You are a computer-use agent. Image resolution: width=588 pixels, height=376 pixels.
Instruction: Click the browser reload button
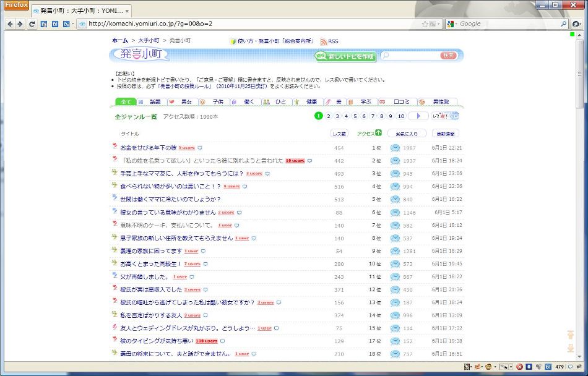point(32,24)
